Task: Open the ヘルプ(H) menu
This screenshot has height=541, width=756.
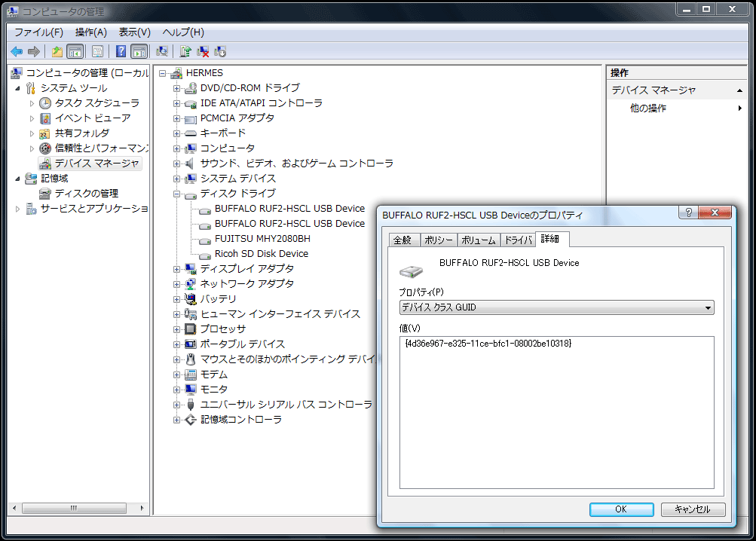Action: [183, 32]
